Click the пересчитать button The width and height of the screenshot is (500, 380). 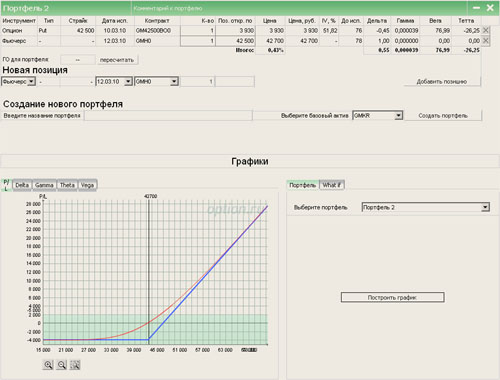tap(117, 60)
